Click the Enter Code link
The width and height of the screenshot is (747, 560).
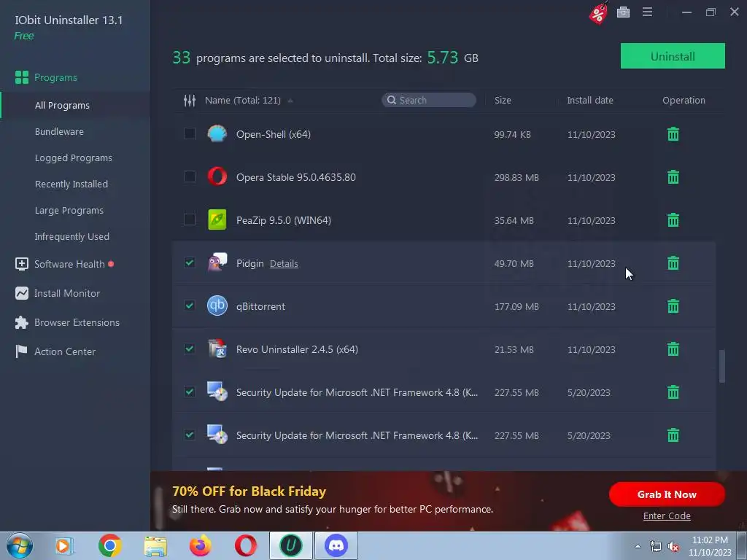click(x=667, y=516)
